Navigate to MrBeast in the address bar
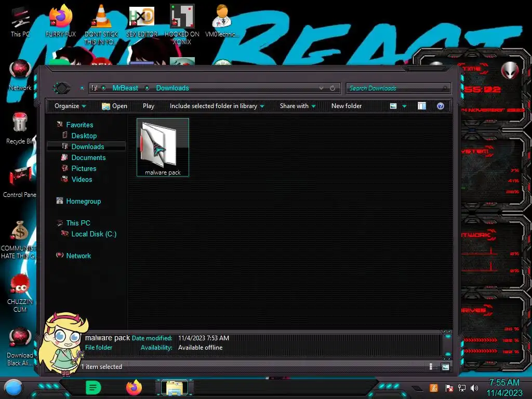Image resolution: width=532 pixels, height=399 pixels. click(125, 88)
